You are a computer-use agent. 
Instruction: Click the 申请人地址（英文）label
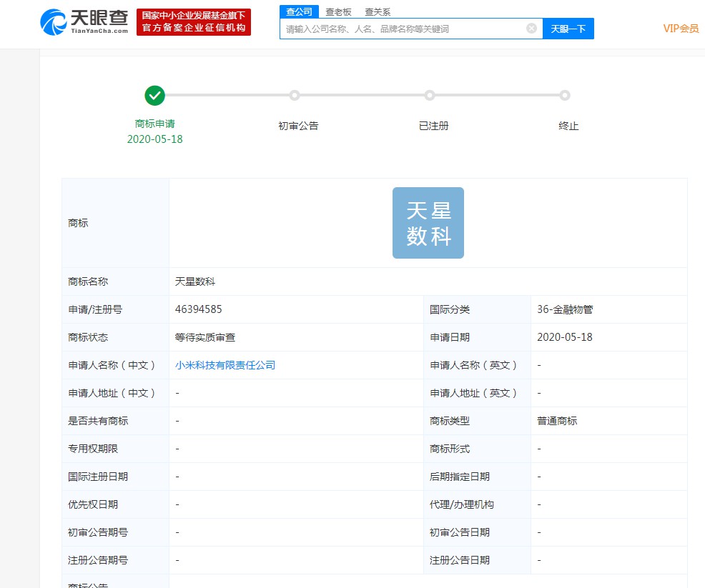point(473,393)
